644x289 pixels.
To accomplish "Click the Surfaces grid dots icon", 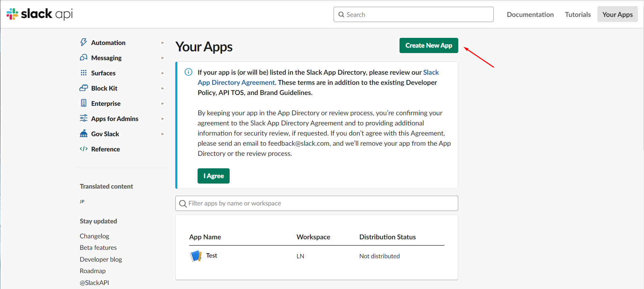I will coord(83,73).
